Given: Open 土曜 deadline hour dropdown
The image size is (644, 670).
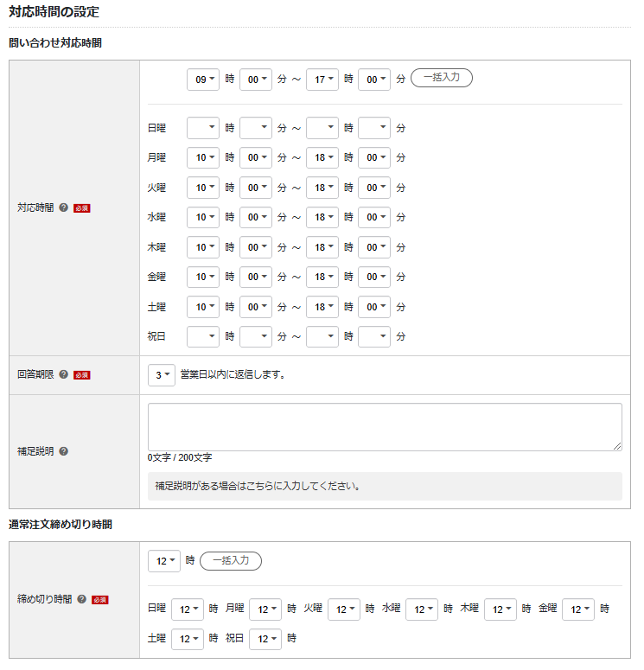Looking at the screenshot, I should click(x=188, y=639).
